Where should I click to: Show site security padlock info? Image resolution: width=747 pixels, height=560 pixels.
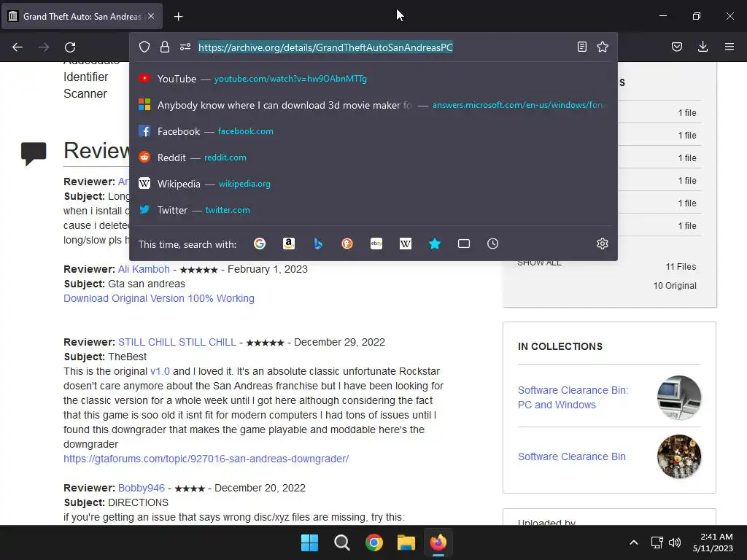pos(165,47)
